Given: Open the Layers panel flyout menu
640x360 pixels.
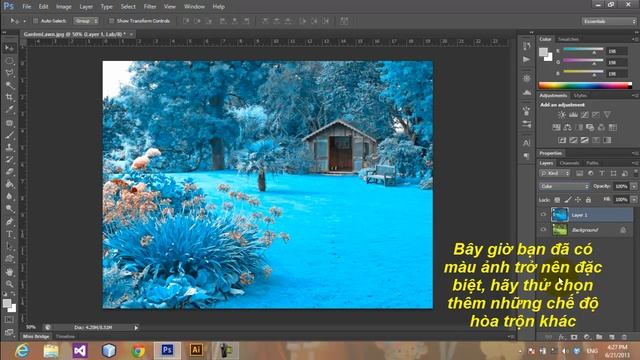Looking at the screenshot, I should click(x=635, y=163).
